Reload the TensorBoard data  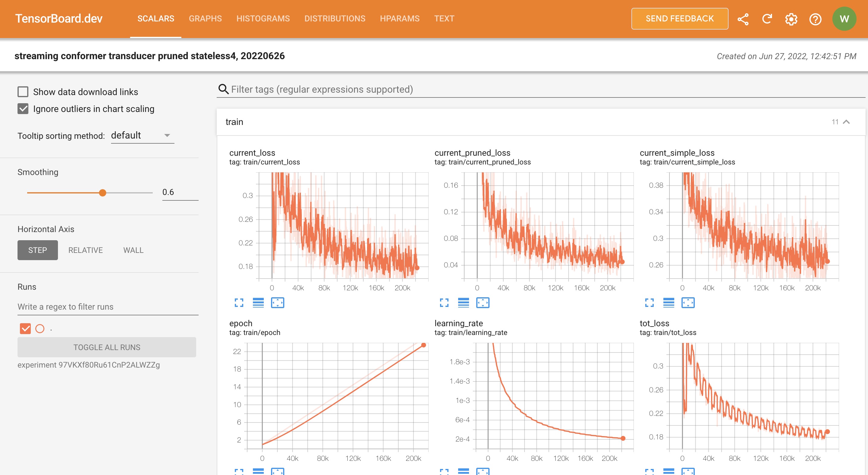[767, 19]
